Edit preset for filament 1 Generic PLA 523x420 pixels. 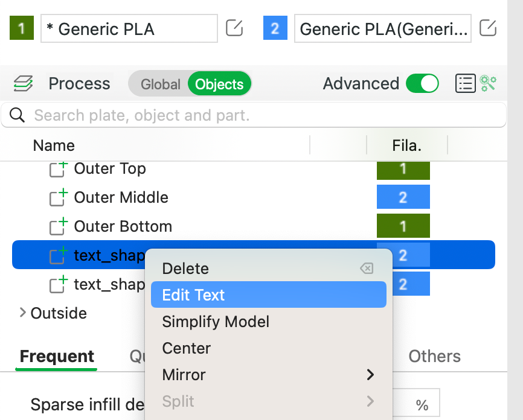tap(234, 28)
